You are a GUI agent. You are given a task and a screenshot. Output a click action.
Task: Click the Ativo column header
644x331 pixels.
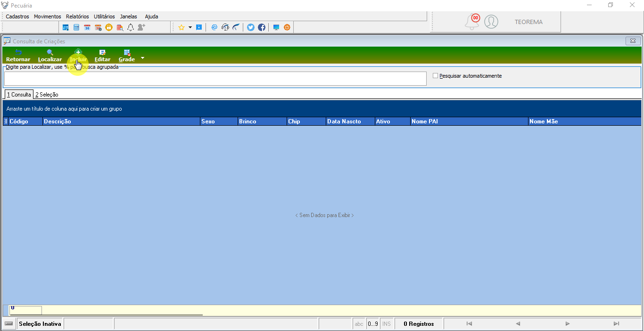[x=393, y=121]
